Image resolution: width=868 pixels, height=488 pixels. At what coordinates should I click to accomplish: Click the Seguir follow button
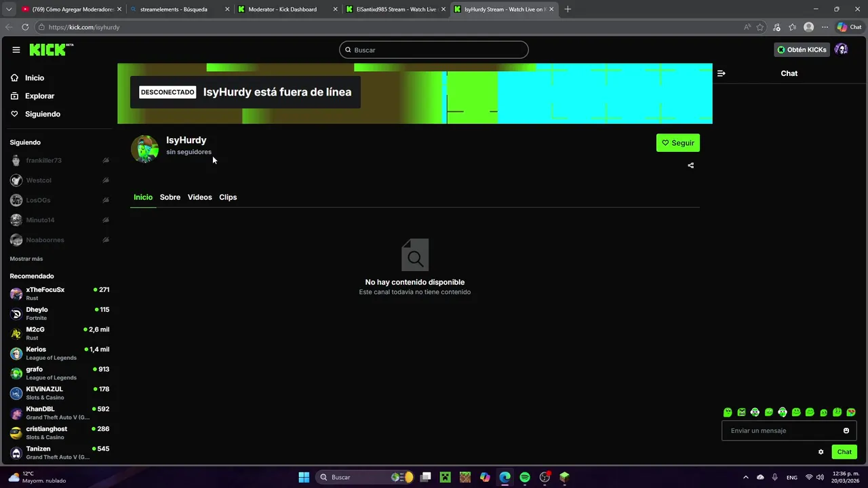point(678,143)
